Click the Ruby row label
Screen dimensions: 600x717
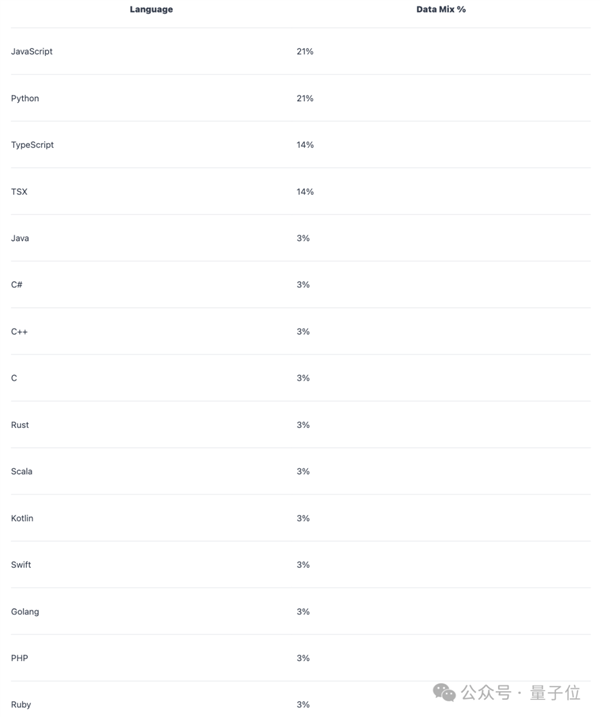[x=21, y=705]
